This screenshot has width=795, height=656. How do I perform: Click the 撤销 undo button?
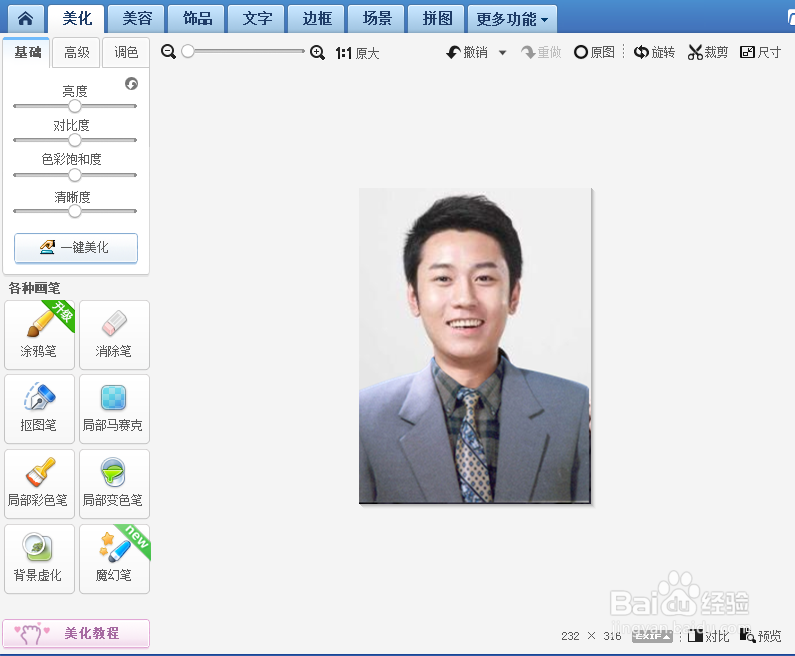[467, 52]
